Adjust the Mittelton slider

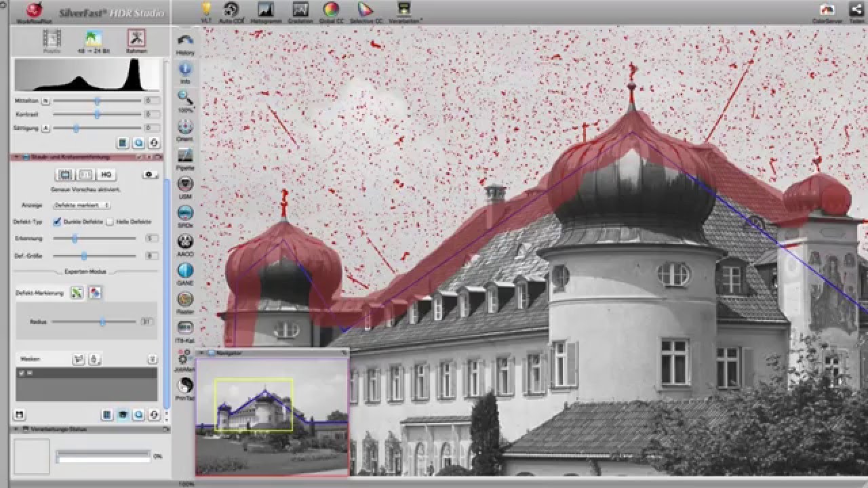click(97, 100)
